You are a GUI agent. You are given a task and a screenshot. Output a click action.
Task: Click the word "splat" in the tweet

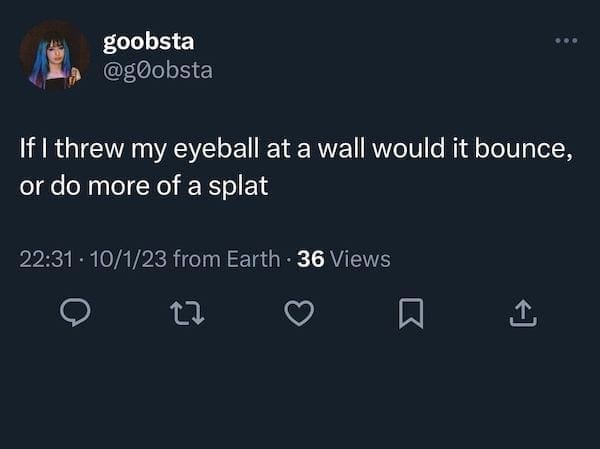(241, 186)
